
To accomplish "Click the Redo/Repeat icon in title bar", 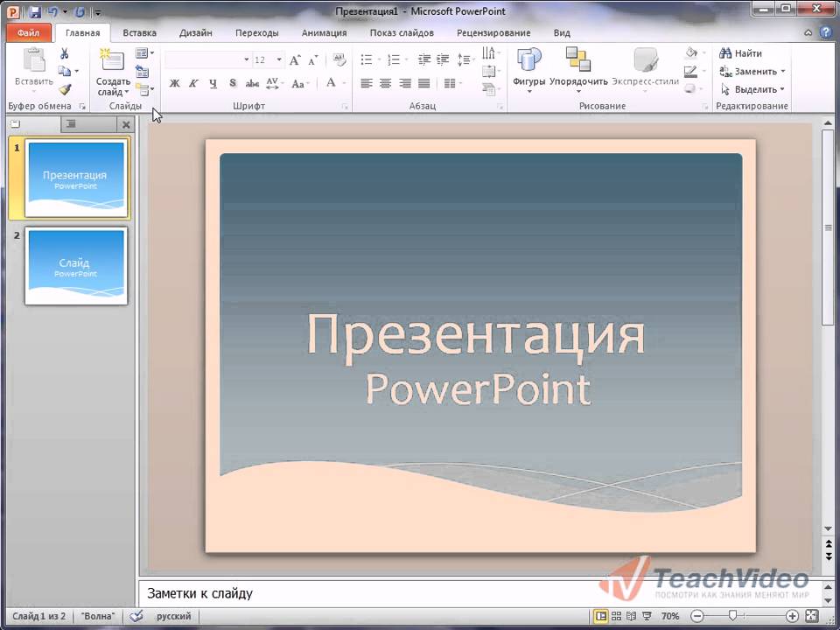I will coord(80,11).
